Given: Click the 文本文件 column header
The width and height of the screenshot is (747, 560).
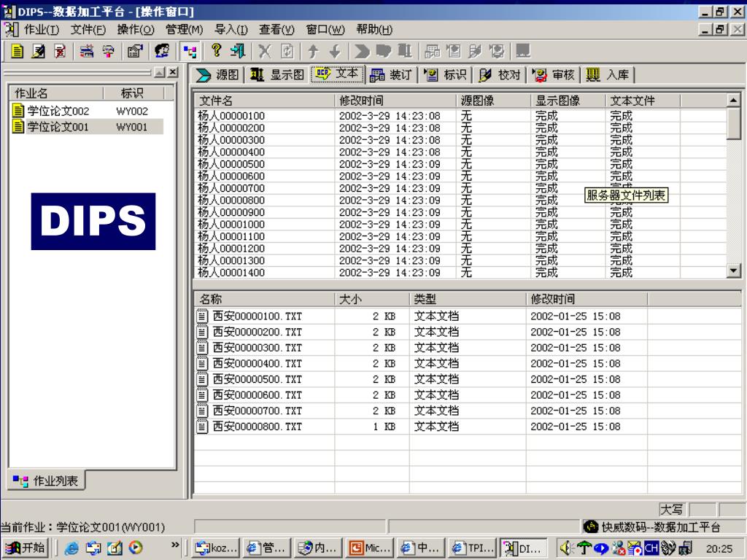Looking at the screenshot, I should 643,101.
